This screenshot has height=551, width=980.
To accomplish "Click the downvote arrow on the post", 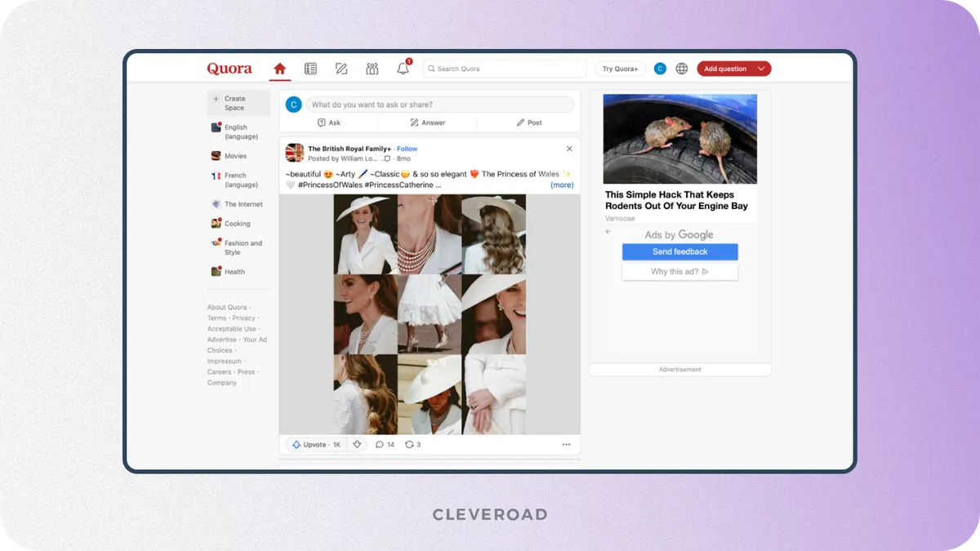I will coord(357,445).
